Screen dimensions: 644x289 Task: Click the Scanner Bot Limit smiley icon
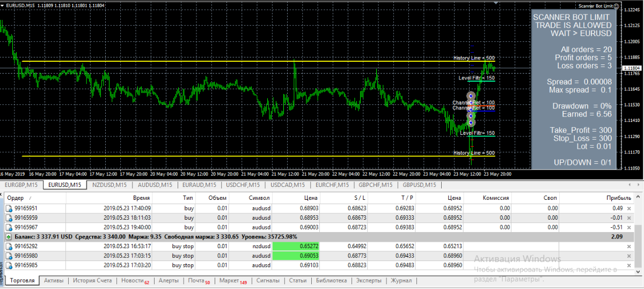point(616,6)
